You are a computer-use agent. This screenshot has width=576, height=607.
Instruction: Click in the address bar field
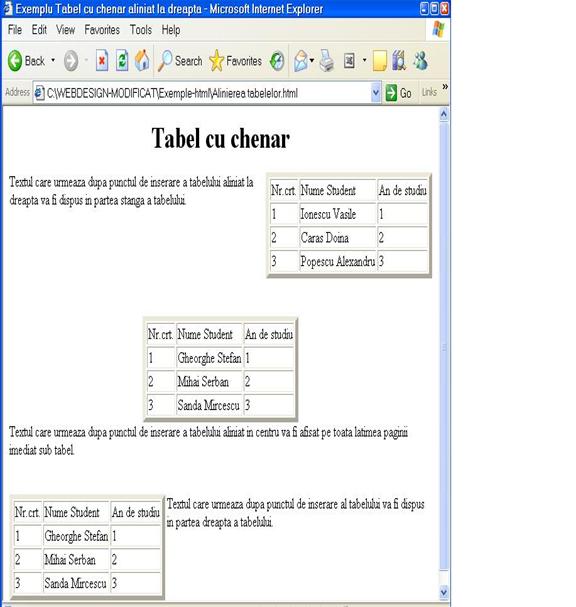click(207, 93)
